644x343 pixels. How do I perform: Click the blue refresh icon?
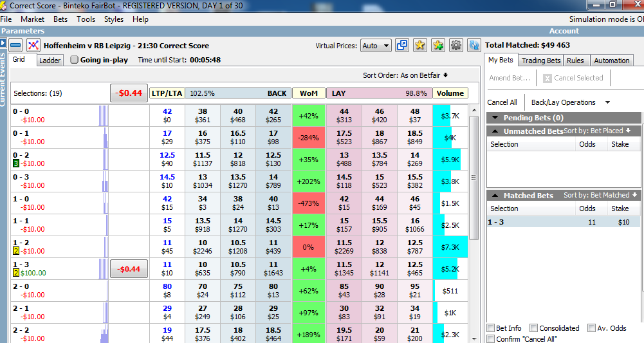pyautogui.click(x=474, y=45)
